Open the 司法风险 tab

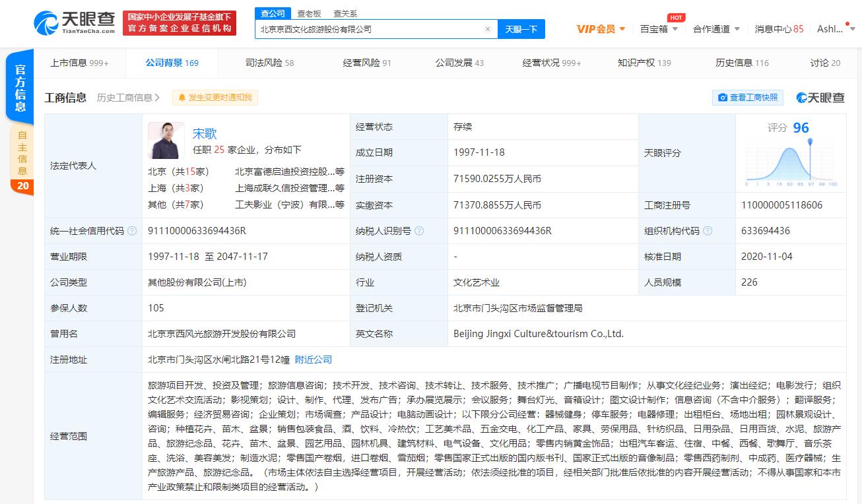pos(269,63)
